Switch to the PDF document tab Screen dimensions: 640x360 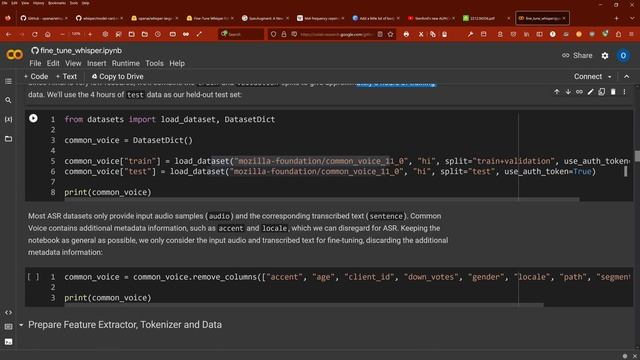pyautogui.click(x=486, y=18)
